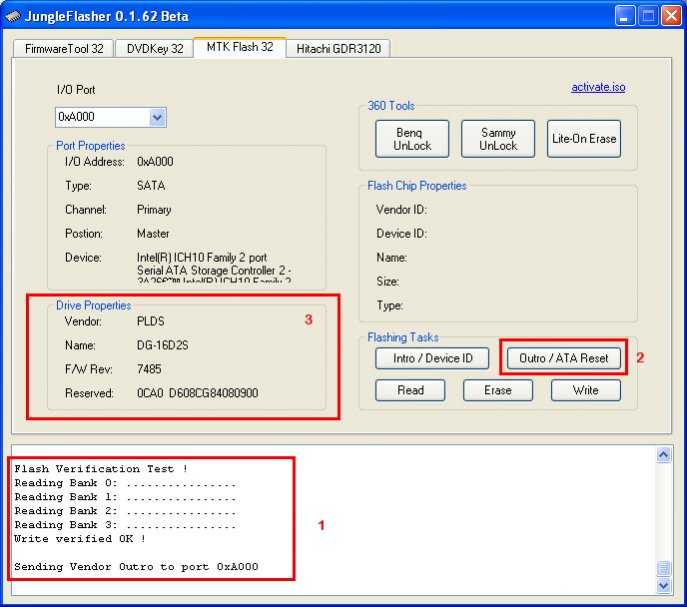Select the MTK Flash 32 tab
This screenshot has width=687, height=607.
[x=240, y=47]
